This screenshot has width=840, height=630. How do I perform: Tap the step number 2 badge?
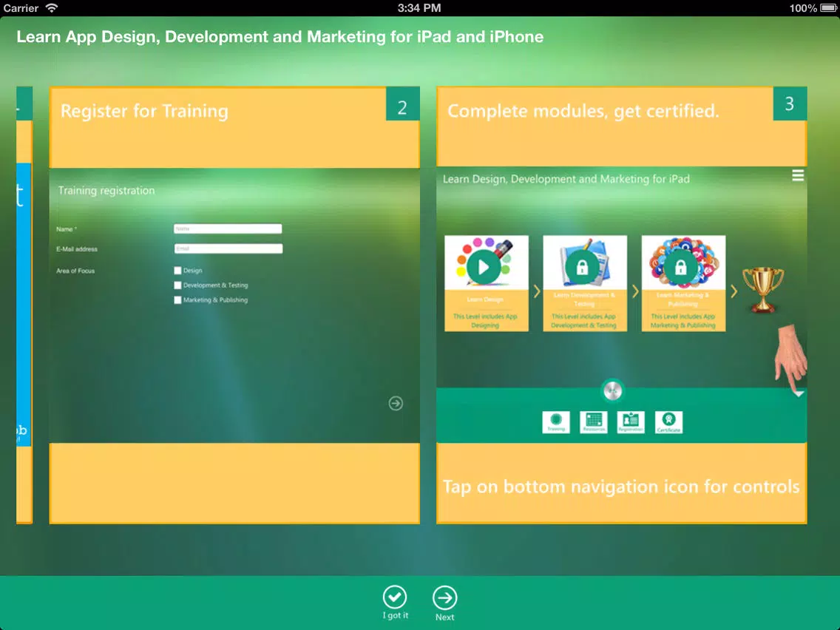(x=402, y=104)
